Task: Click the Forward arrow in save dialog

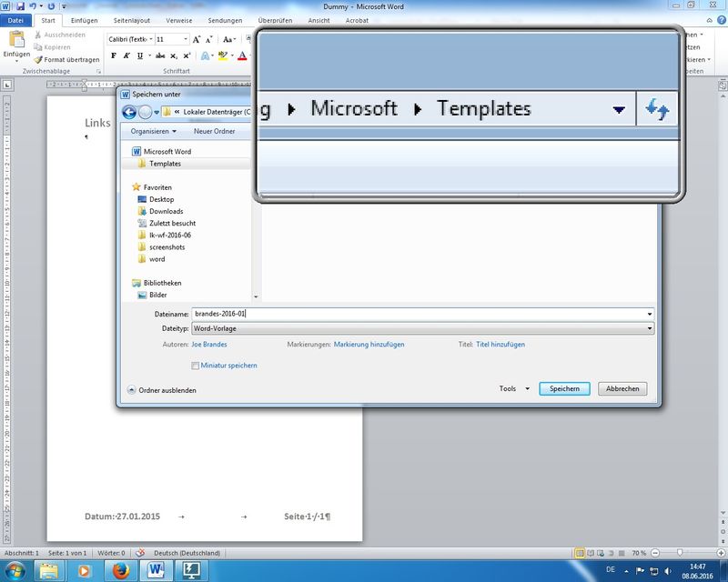Action: click(145, 112)
